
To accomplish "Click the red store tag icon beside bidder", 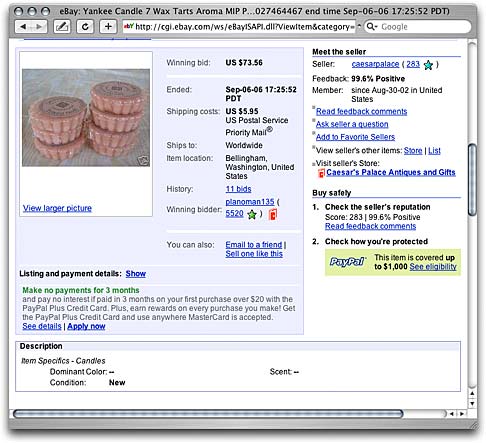I will [273, 214].
